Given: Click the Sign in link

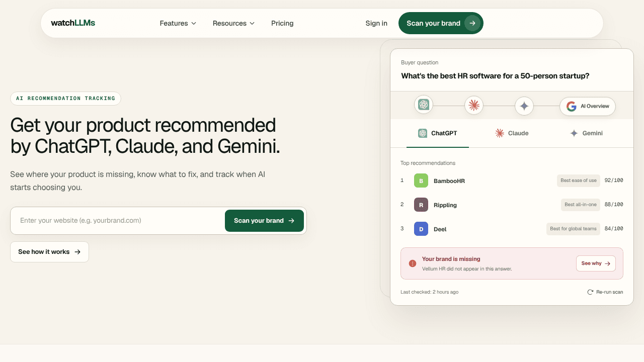Looking at the screenshot, I should (376, 23).
